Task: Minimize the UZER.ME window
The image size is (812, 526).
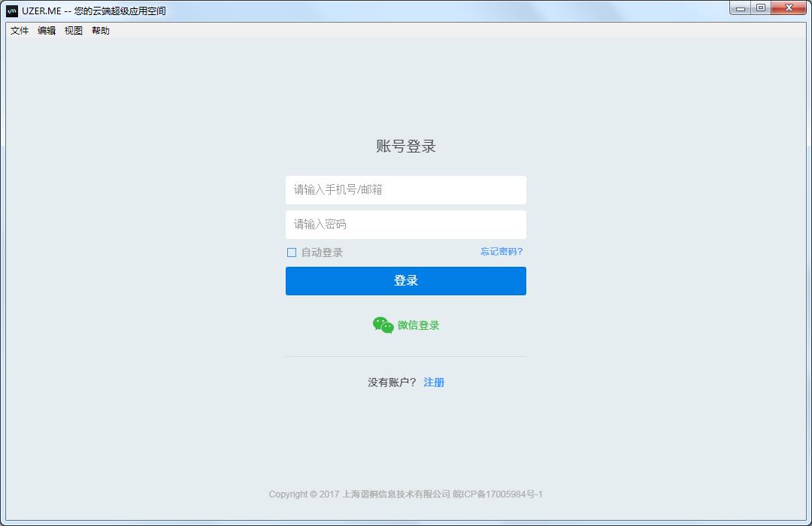Action: 741,8
